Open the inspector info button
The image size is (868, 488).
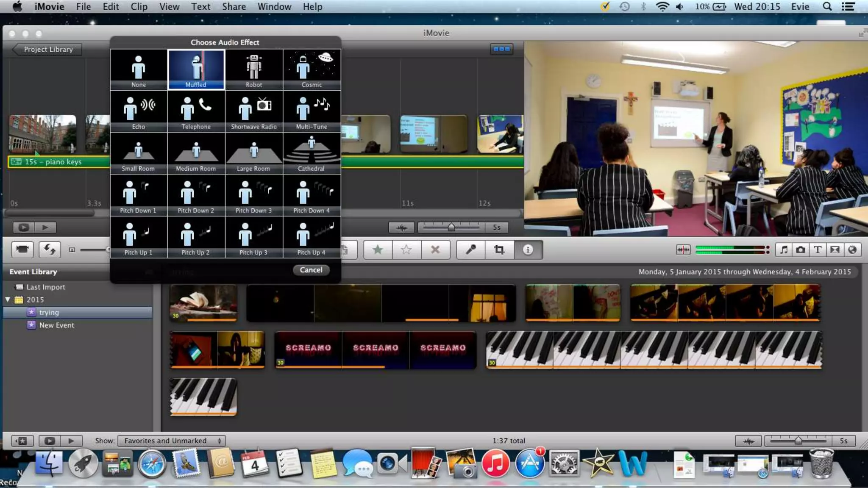coord(528,250)
